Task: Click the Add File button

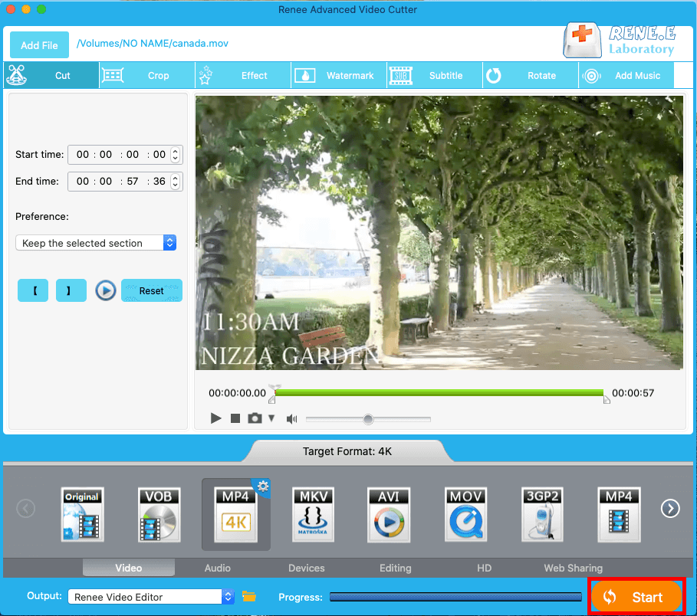Action: [39, 45]
